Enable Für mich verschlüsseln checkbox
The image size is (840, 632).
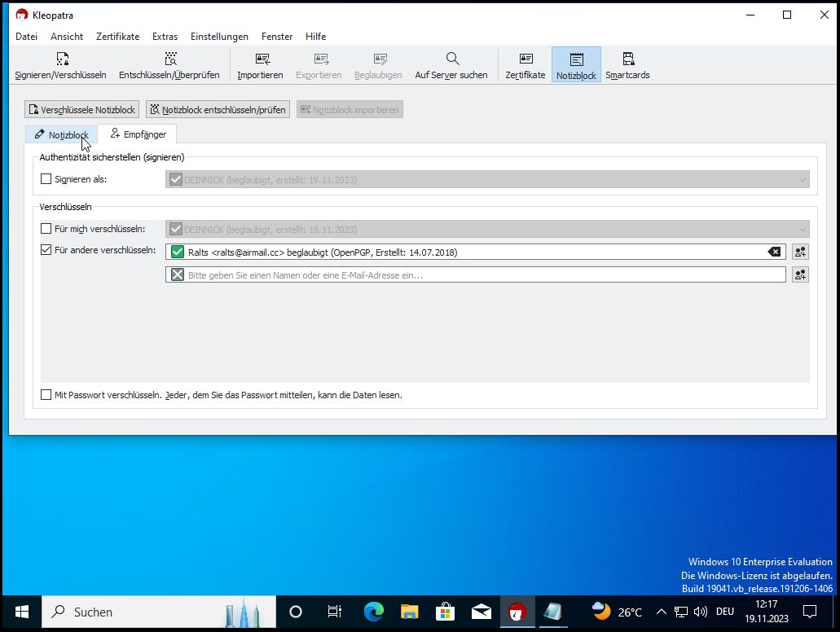(x=46, y=230)
